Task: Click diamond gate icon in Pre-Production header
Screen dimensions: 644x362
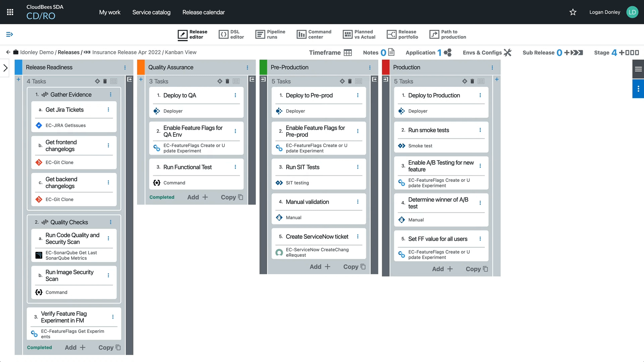Action: (x=342, y=81)
